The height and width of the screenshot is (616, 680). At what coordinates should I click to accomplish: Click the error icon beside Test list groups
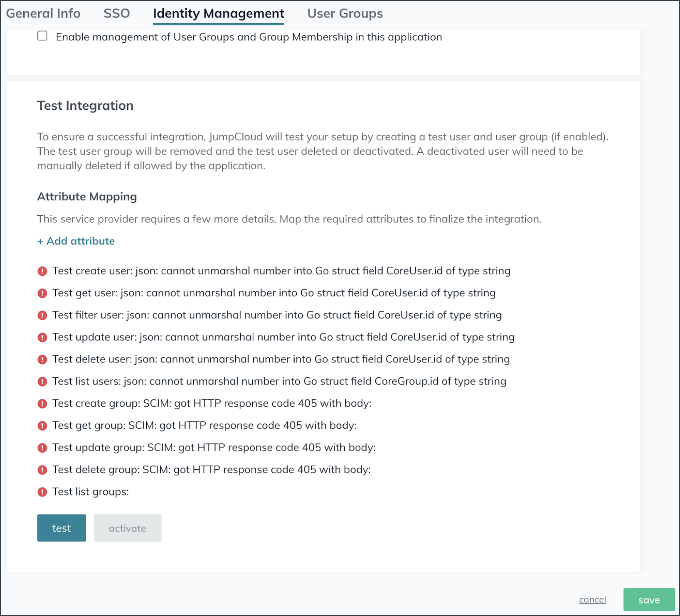point(42,492)
